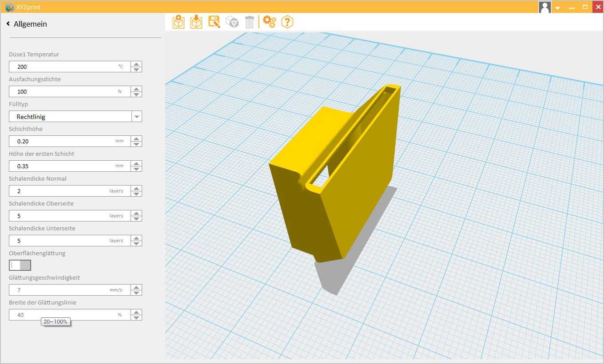This screenshot has width=604, height=364.
Task: Toggle the Oberflächenglättung switch
Action: [20, 265]
